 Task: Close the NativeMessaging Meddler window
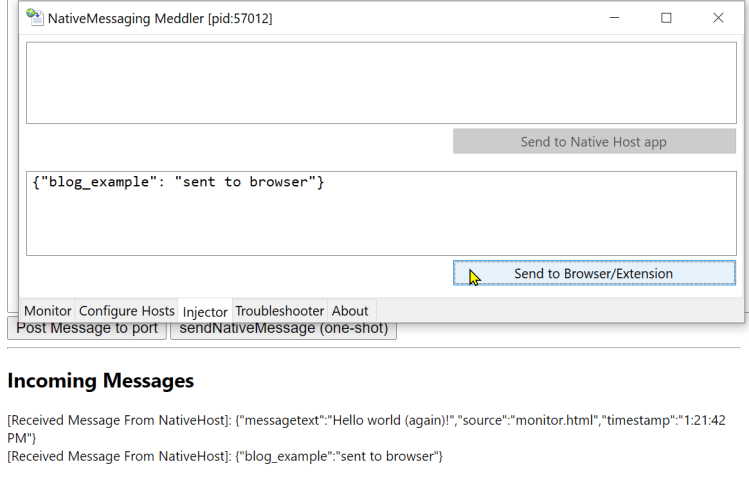[718, 18]
